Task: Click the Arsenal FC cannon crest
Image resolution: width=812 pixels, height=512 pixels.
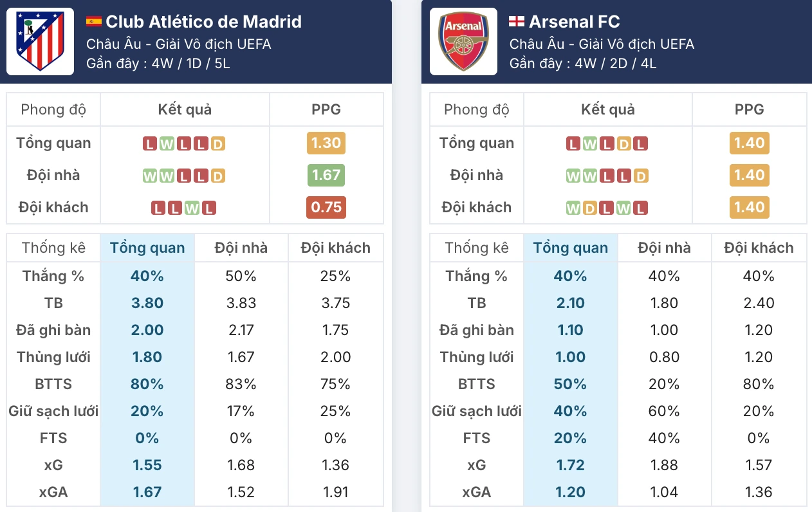Action: (x=463, y=41)
